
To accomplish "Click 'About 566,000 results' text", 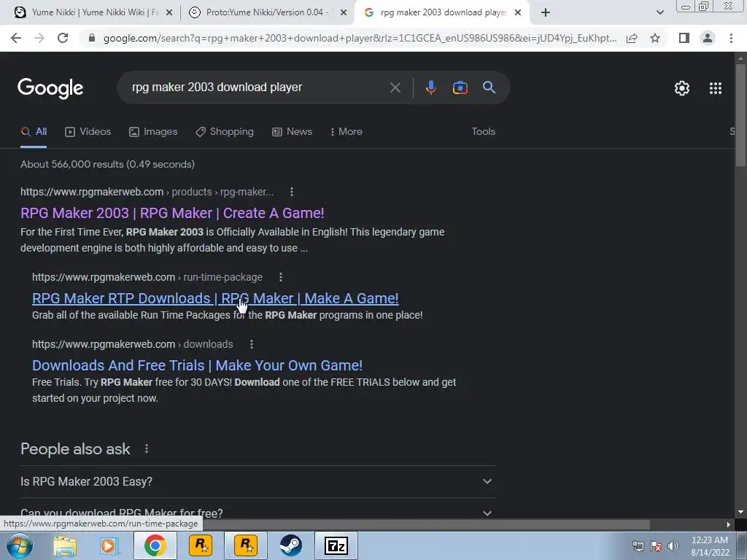I will pos(108,164).
